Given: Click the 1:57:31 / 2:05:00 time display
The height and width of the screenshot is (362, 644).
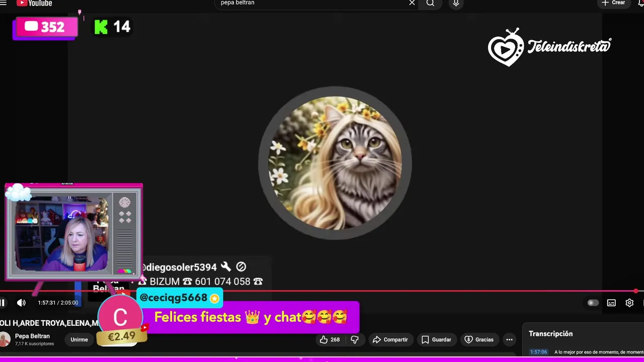Looking at the screenshot, I should 58,303.
